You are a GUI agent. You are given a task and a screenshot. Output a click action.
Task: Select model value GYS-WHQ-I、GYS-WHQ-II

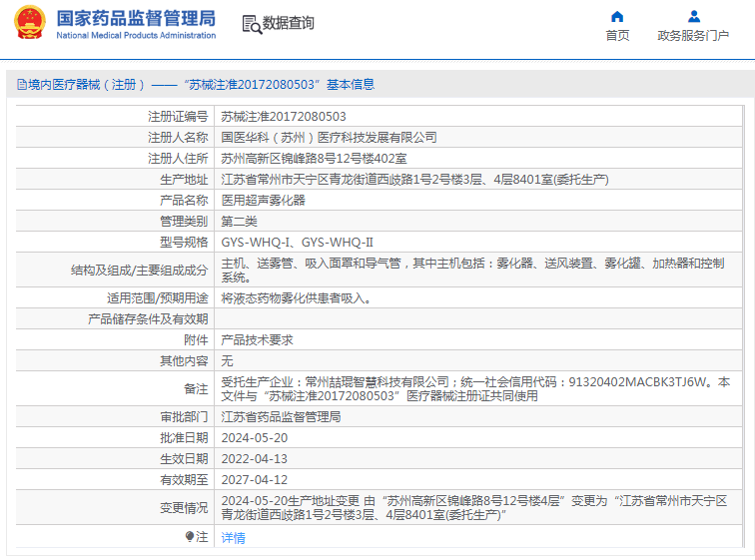pos(297,242)
